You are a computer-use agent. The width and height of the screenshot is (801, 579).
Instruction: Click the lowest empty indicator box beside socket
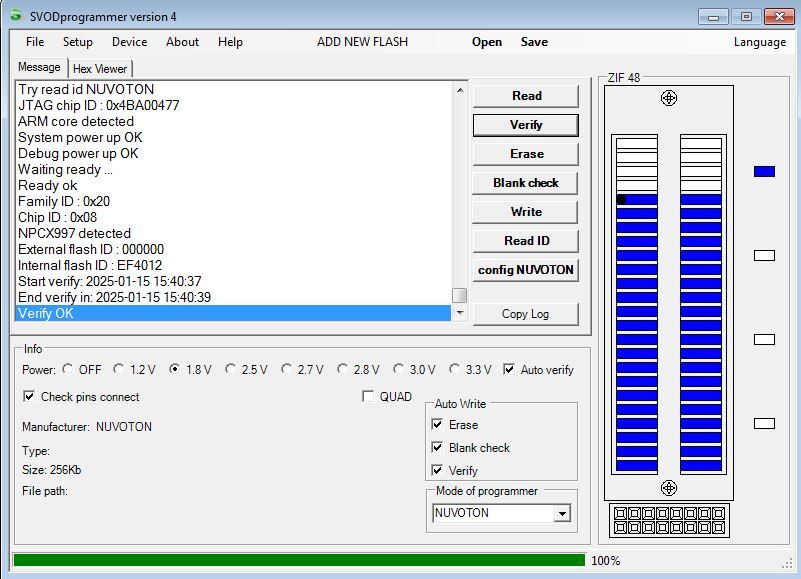click(764, 424)
